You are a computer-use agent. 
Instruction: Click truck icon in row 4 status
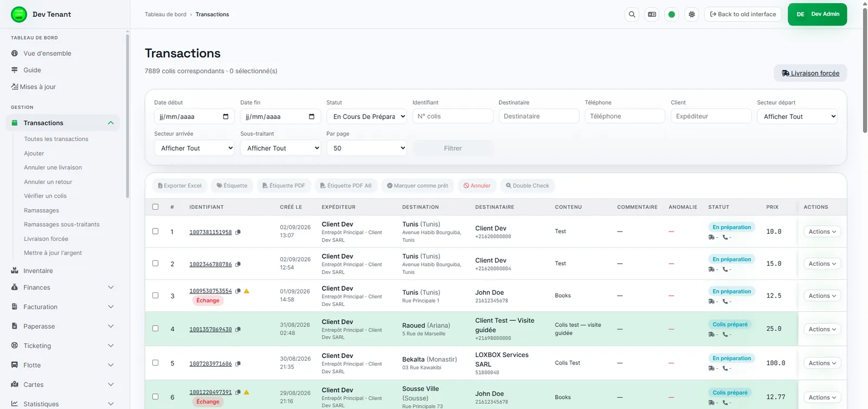pos(711,334)
